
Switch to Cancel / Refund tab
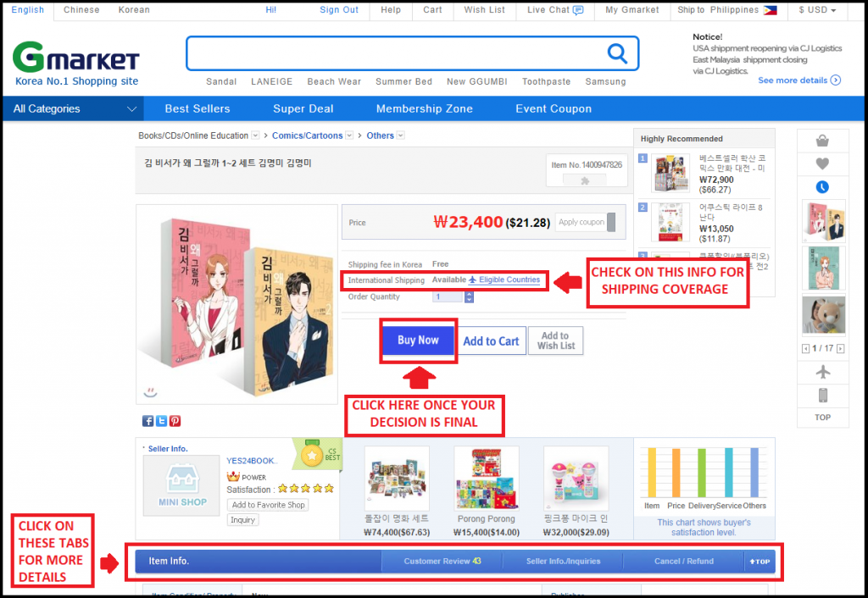[684, 561]
